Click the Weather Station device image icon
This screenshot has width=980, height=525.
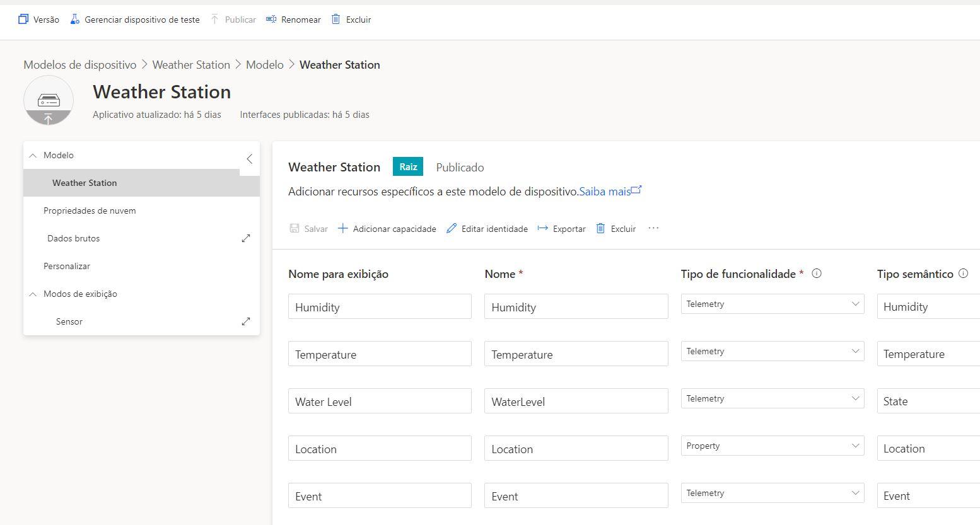[x=49, y=101]
